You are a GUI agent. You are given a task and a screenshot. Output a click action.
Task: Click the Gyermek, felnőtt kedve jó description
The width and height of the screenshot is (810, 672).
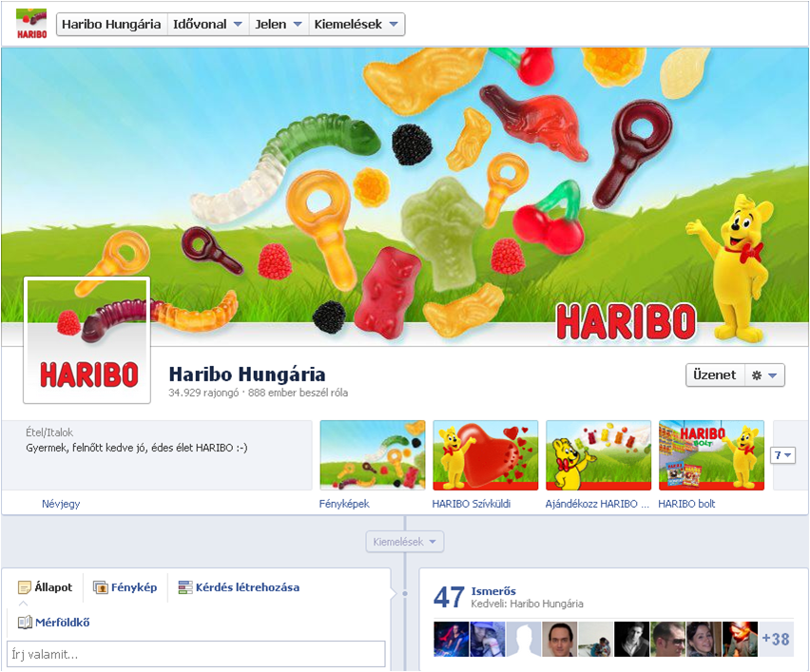[136, 448]
